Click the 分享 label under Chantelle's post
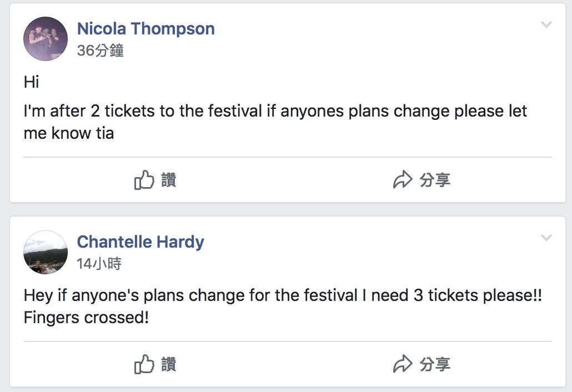 435,364
